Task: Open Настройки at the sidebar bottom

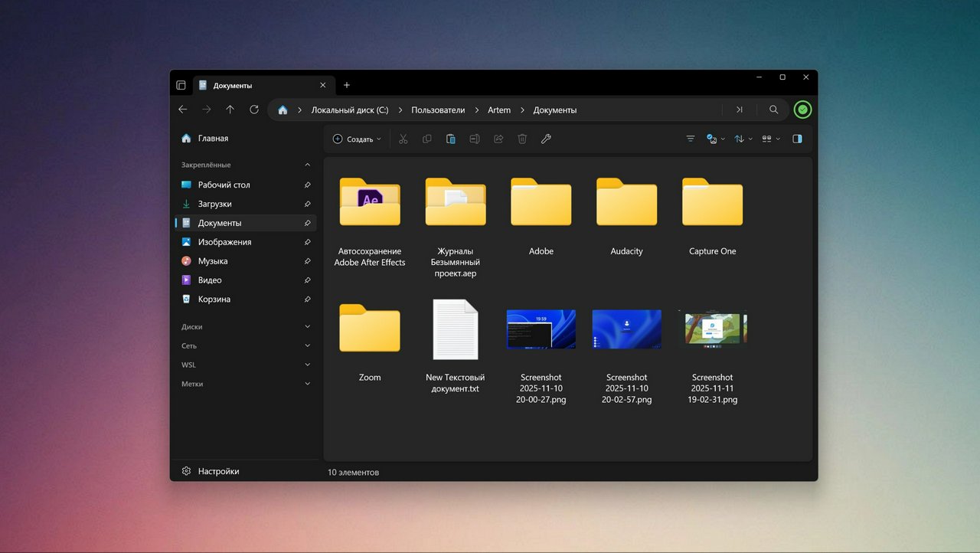Action: point(218,471)
